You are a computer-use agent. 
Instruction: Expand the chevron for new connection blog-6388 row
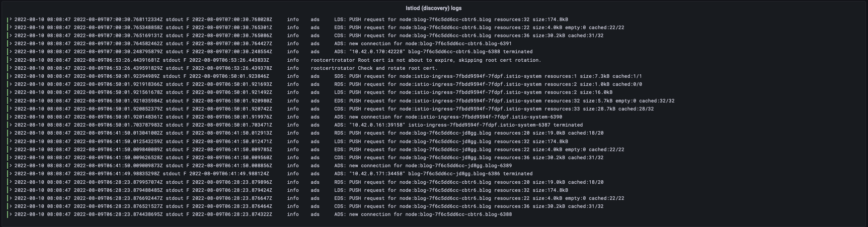tap(11, 214)
